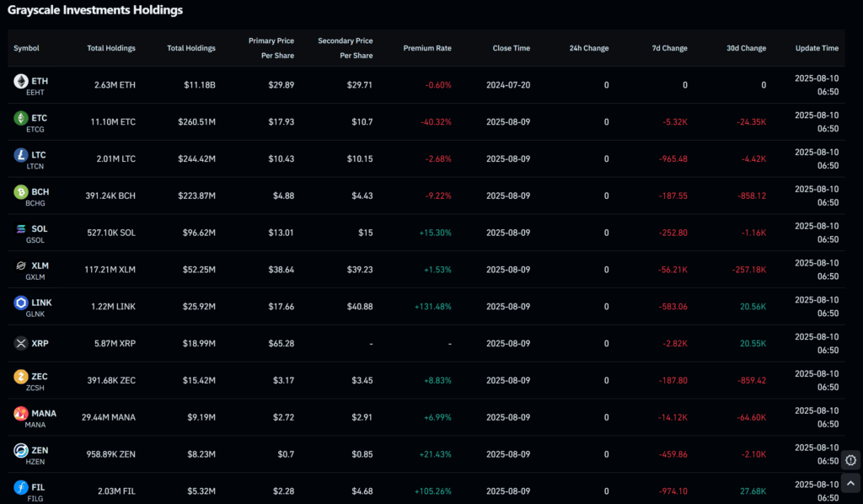Click Primary Price Per Share header
The width and height of the screenshot is (863, 504).
tap(271, 48)
